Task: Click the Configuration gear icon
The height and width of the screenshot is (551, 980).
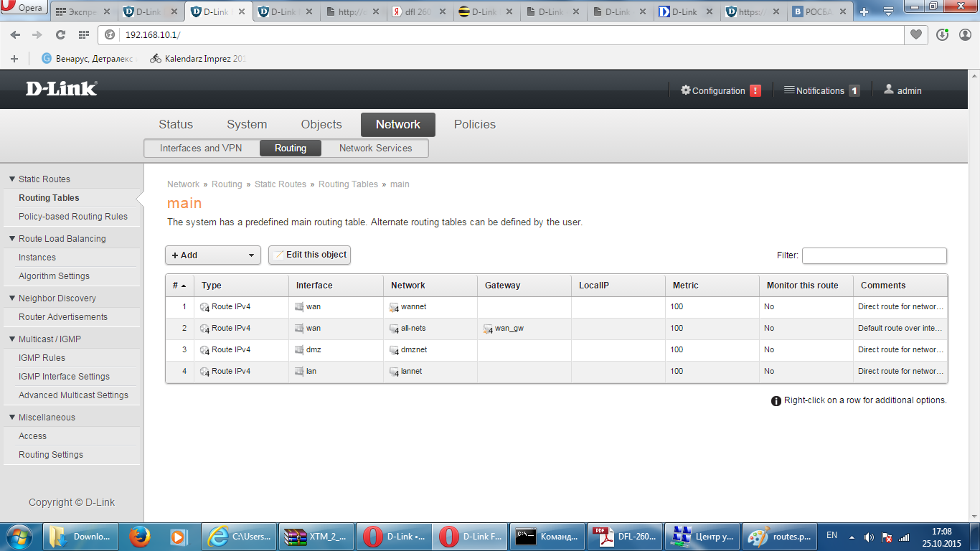Action: tap(686, 90)
